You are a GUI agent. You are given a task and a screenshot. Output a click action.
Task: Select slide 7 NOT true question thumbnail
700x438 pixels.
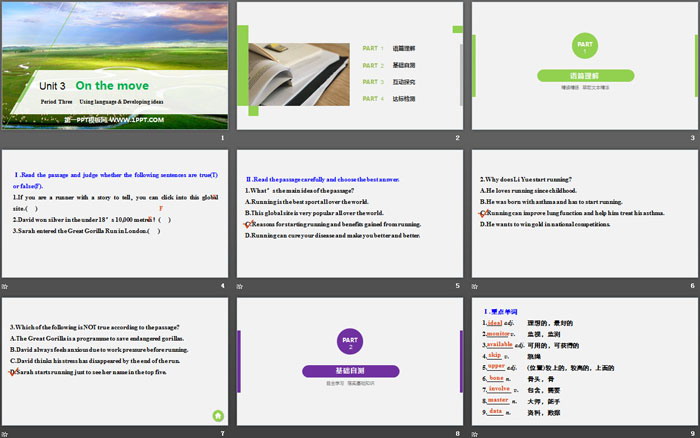pos(115,361)
